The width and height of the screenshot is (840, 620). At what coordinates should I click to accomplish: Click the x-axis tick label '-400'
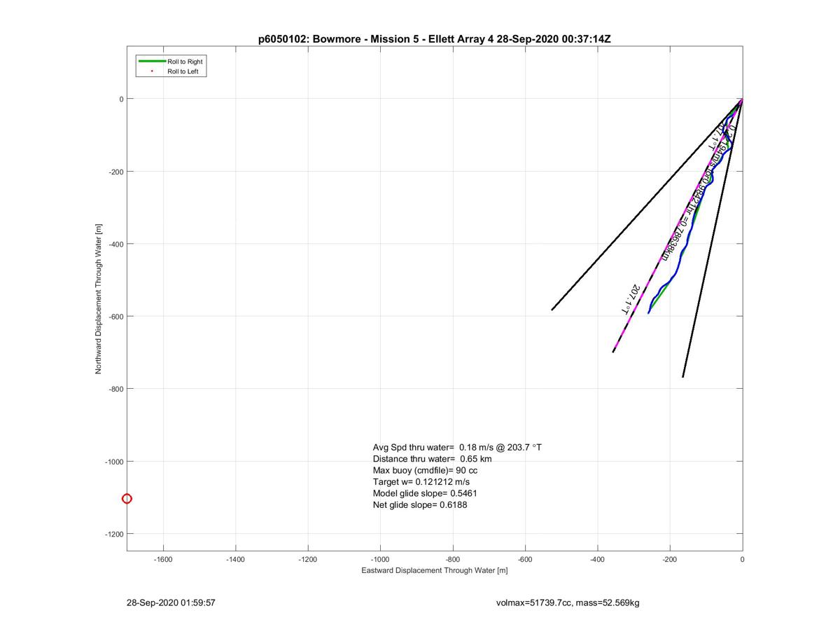click(x=598, y=560)
